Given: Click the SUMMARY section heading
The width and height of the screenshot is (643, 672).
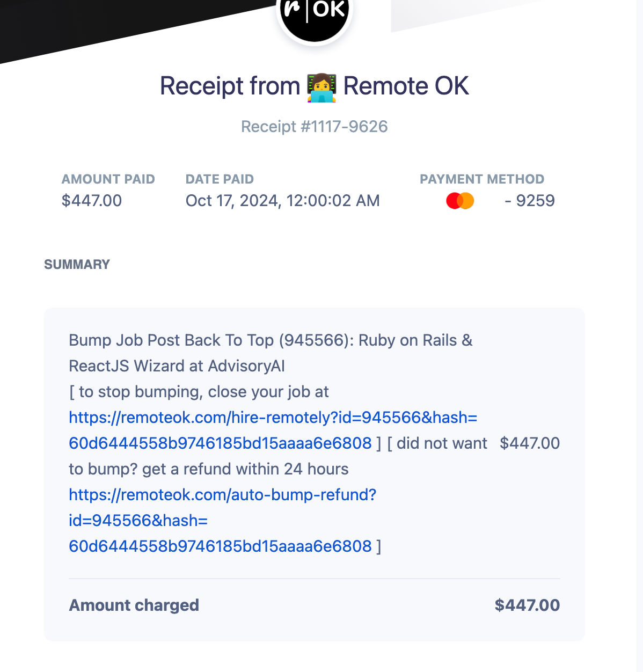Looking at the screenshot, I should [77, 265].
